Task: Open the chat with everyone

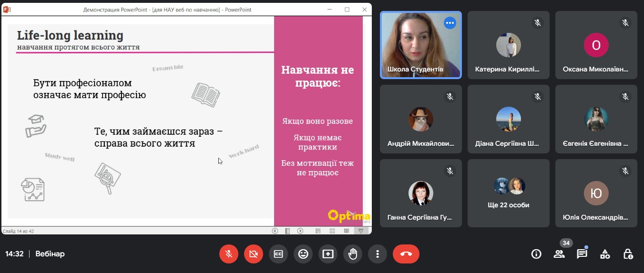Action: pyautogui.click(x=582, y=254)
